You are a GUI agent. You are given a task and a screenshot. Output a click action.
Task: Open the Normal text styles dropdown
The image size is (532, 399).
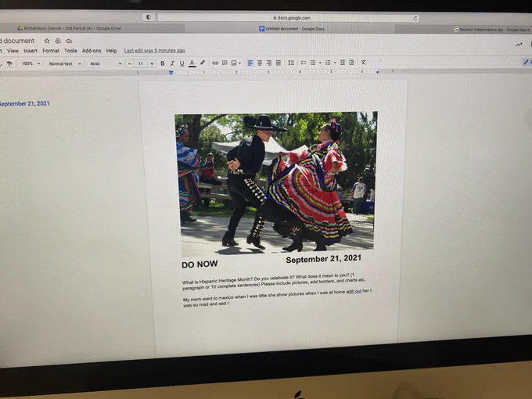[x=64, y=63]
